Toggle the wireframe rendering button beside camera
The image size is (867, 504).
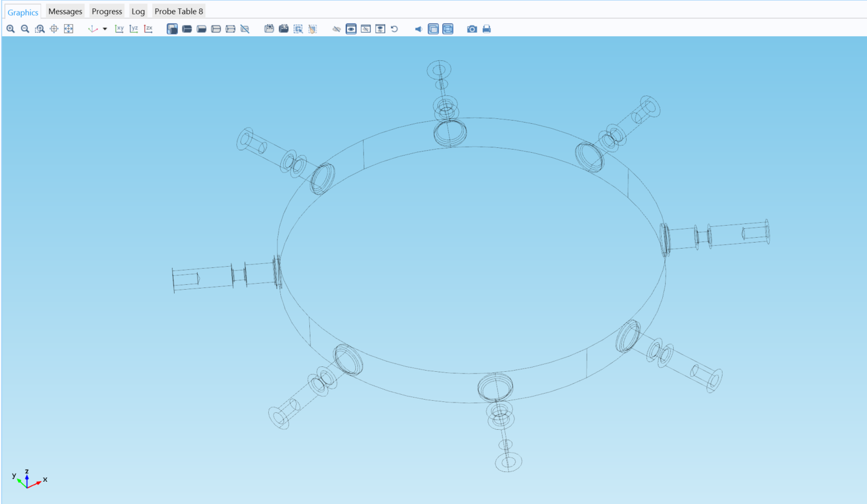click(448, 29)
